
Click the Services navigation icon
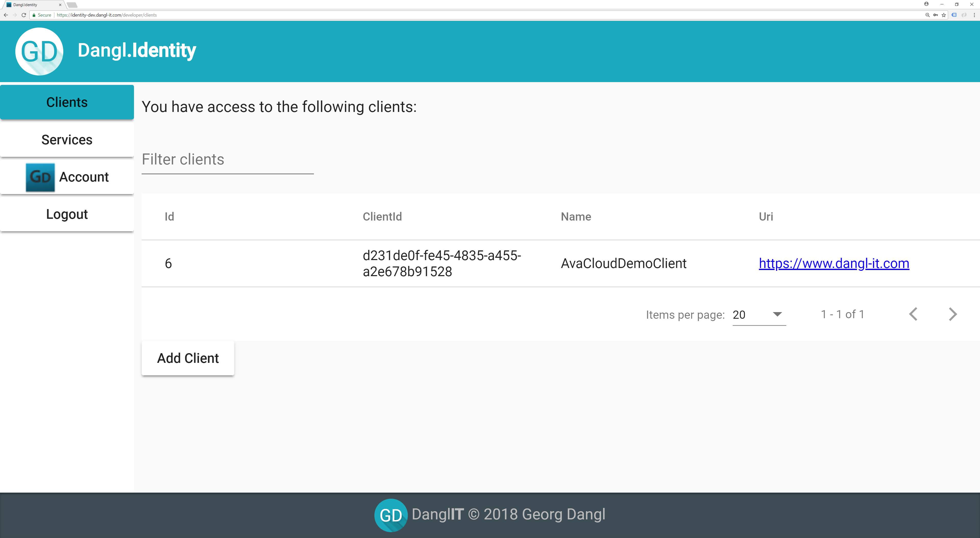(67, 139)
